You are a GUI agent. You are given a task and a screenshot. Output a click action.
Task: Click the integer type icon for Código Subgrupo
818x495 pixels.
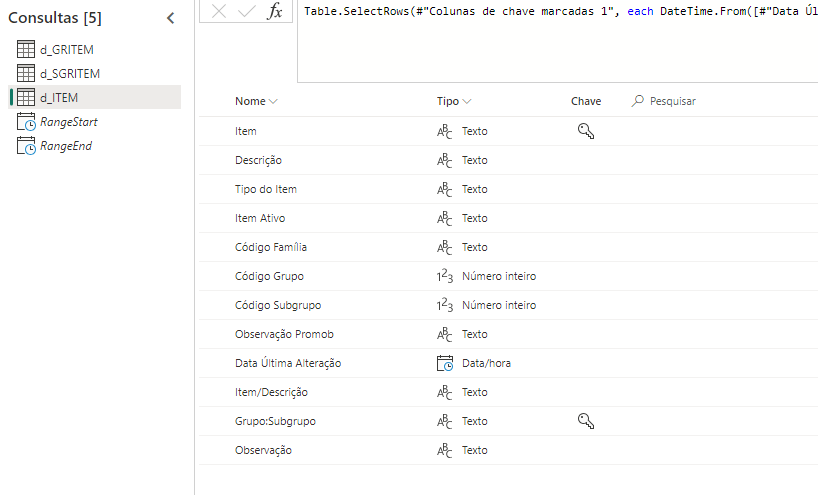pyautogui.click(x=444, y=305)
